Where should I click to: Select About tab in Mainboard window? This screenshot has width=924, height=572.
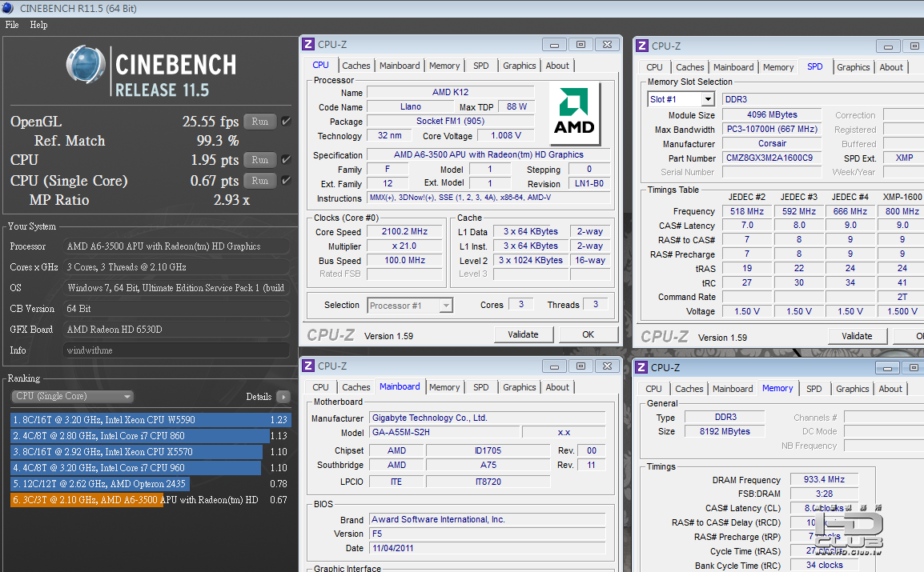(x=556, y=387)
